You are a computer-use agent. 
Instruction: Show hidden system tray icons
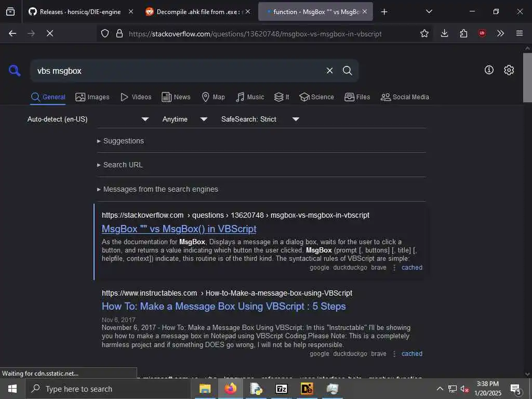[x=440, y=389]
